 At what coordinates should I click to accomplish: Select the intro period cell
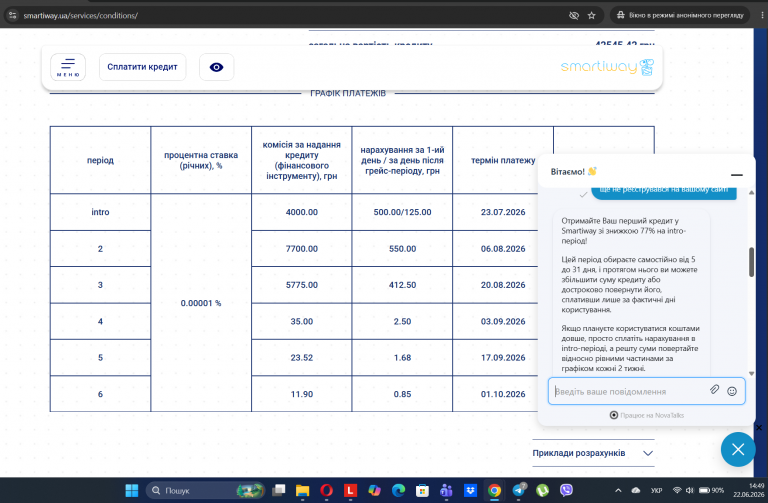pos(100,212)
